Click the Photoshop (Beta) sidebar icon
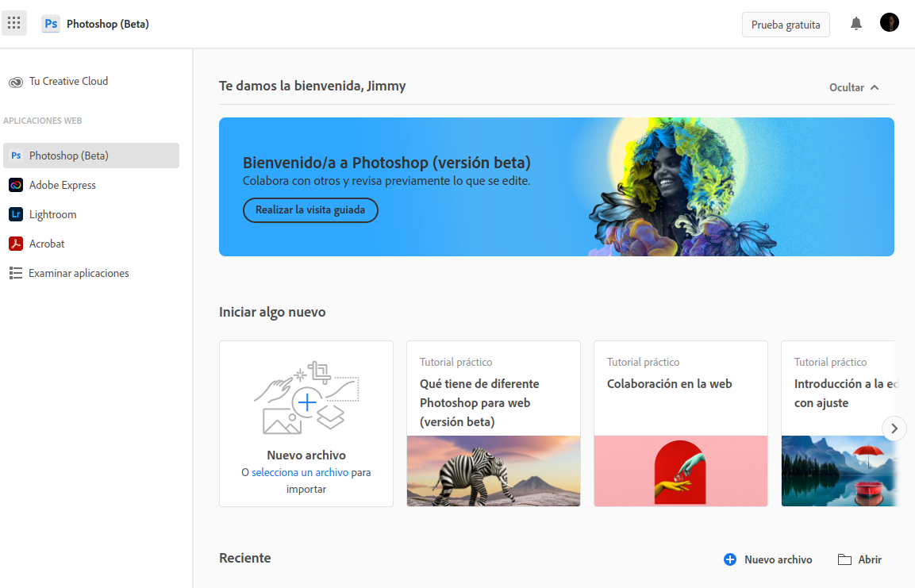 click(x=16, y=156)
